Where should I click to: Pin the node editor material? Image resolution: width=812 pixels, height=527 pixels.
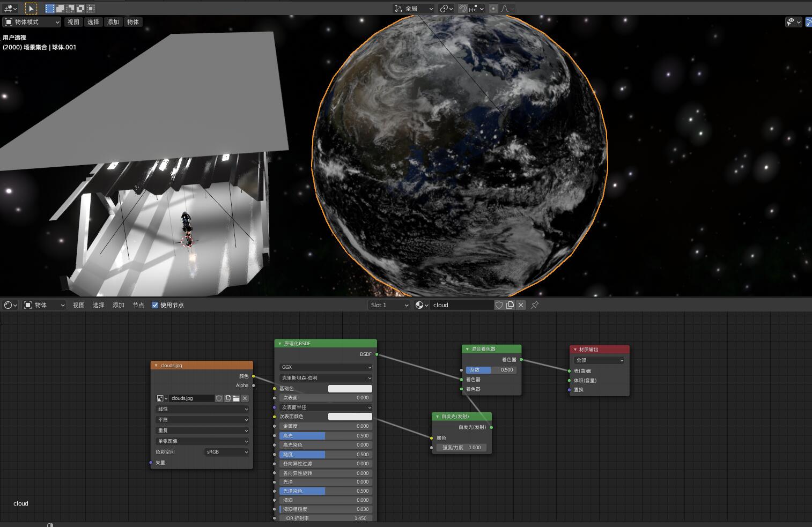[535, 305]
